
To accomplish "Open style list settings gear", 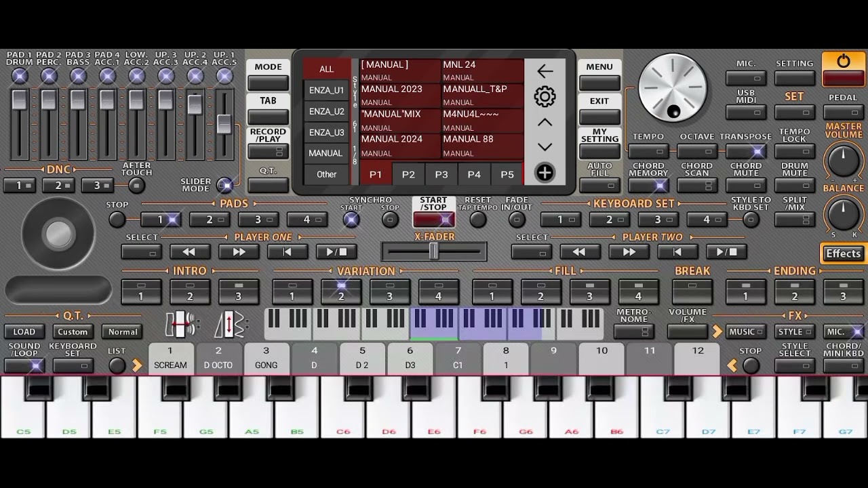I will [545, 96].
